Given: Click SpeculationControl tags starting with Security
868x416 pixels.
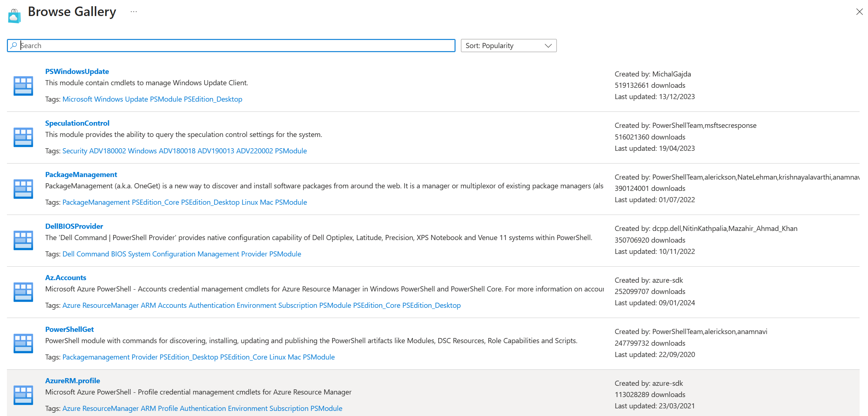Looking at the screenshot, I should pos(184,151).
